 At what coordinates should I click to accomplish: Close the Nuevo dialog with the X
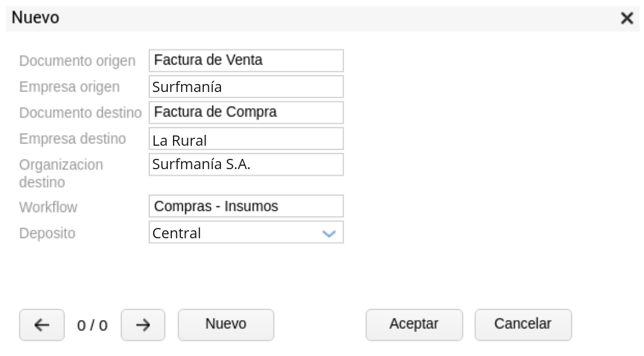627,18
